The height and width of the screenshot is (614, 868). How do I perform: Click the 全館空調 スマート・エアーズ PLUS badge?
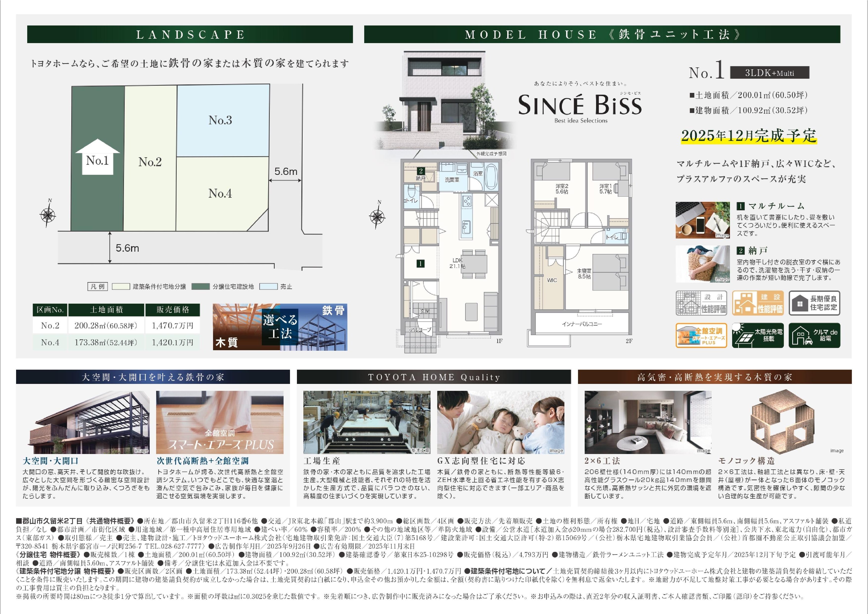[x=701, y=335]
